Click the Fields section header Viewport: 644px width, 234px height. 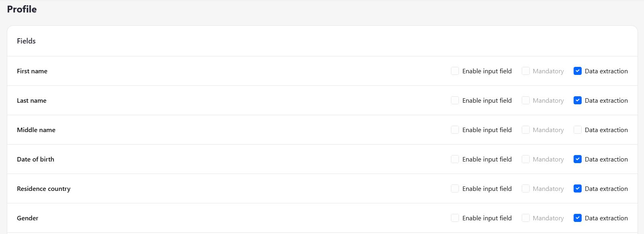(x=26, y=41)
